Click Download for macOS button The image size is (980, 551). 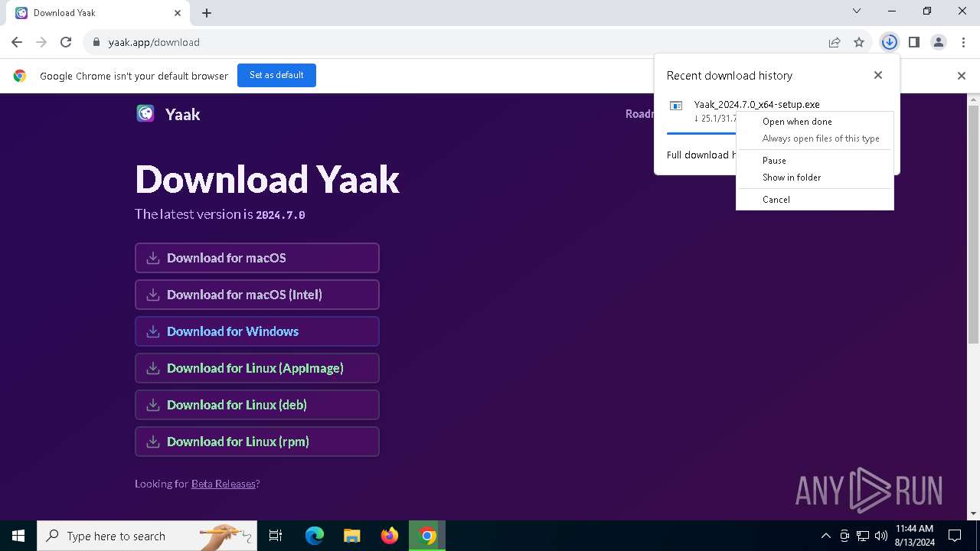point(257,258)
